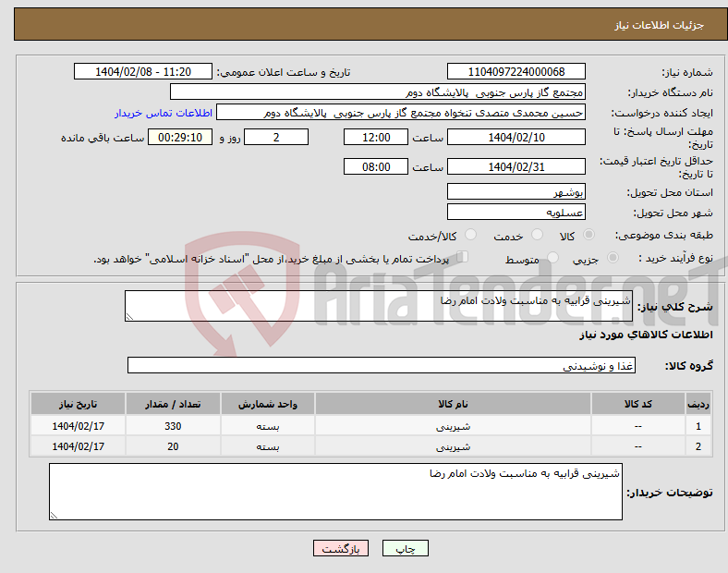Viewport: 728px width, 573px height.
Task: Click the بسته unit cell in row 2
Action: tap(268, 446)
